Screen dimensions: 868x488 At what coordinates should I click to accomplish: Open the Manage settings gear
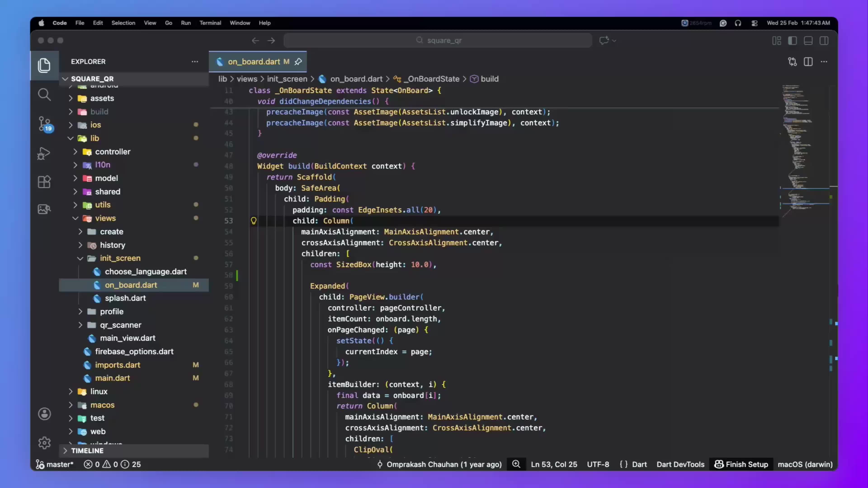(44, 443)
